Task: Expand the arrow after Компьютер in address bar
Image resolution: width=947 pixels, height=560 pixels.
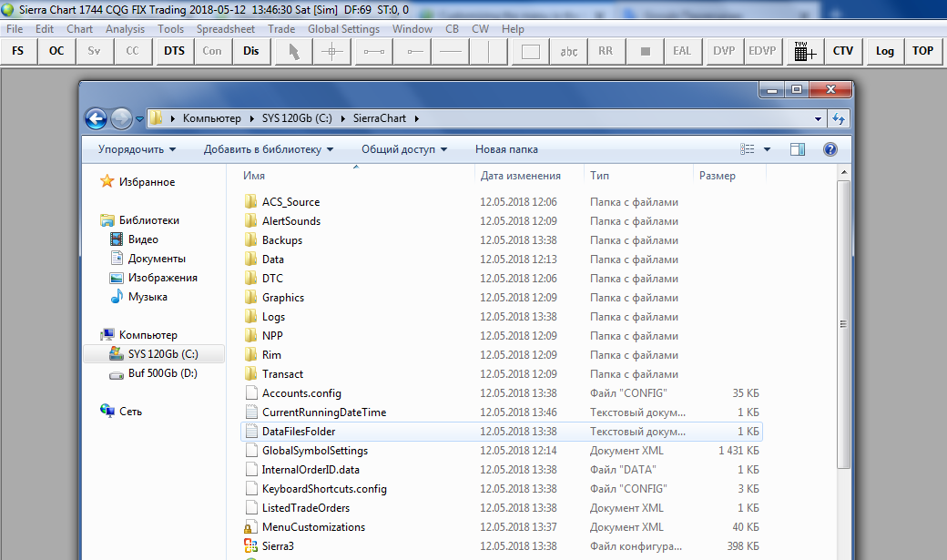Action: coord(252,118)
